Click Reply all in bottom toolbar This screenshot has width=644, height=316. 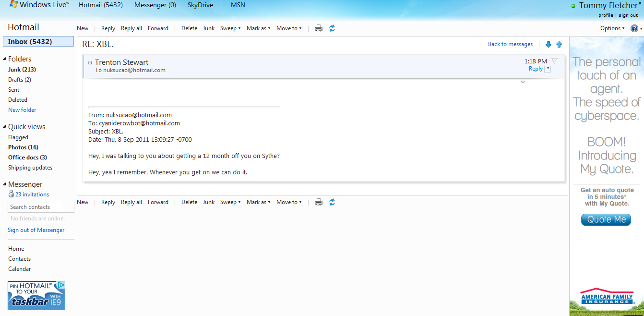click(131, 202)
